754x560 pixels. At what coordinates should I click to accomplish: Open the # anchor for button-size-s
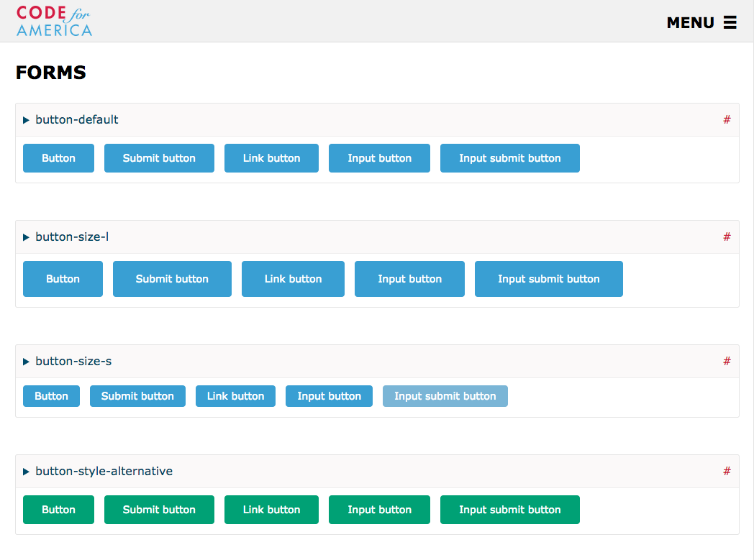[x=727, y=361]
